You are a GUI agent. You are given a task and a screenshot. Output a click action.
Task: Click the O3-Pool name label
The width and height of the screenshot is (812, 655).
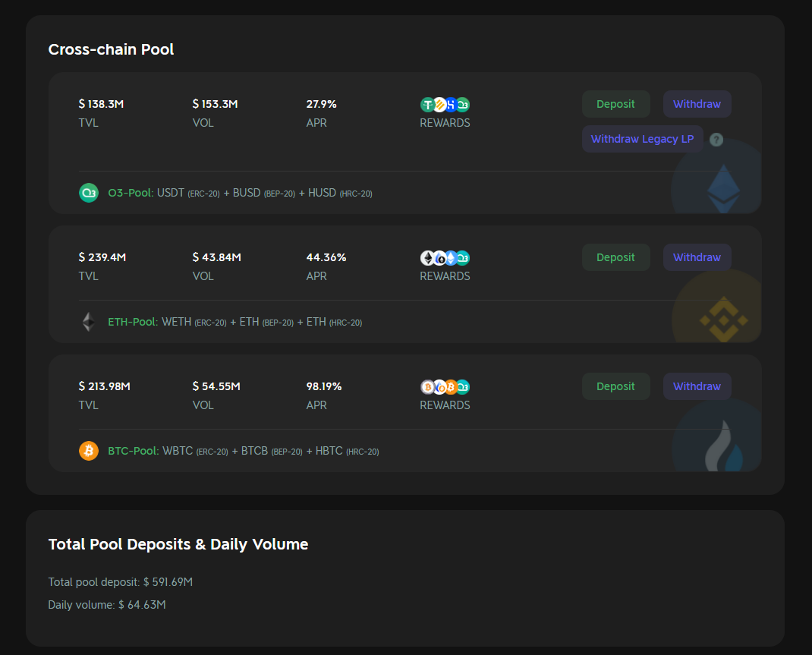tap(131, 194)
